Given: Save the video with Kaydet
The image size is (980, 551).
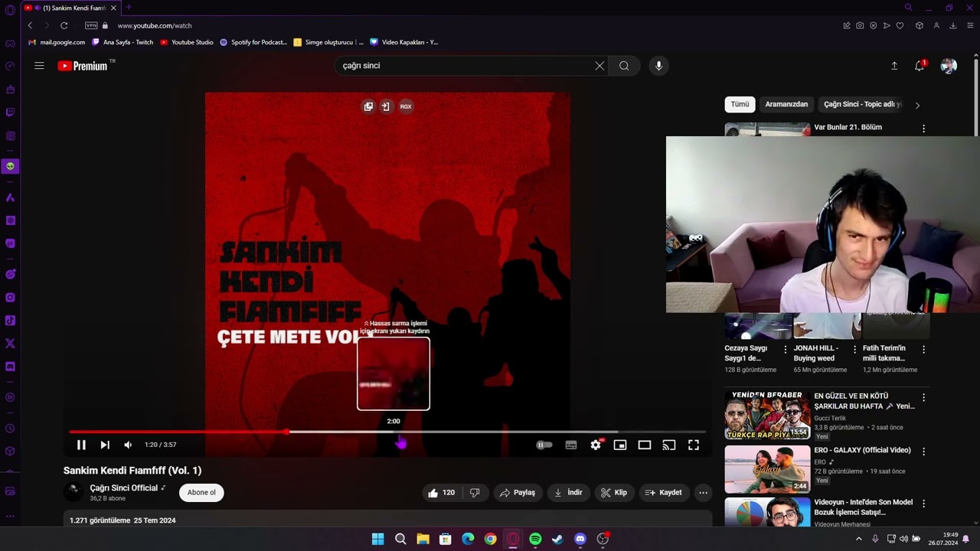Looking at the screenshot, I should tap(664, 493).
